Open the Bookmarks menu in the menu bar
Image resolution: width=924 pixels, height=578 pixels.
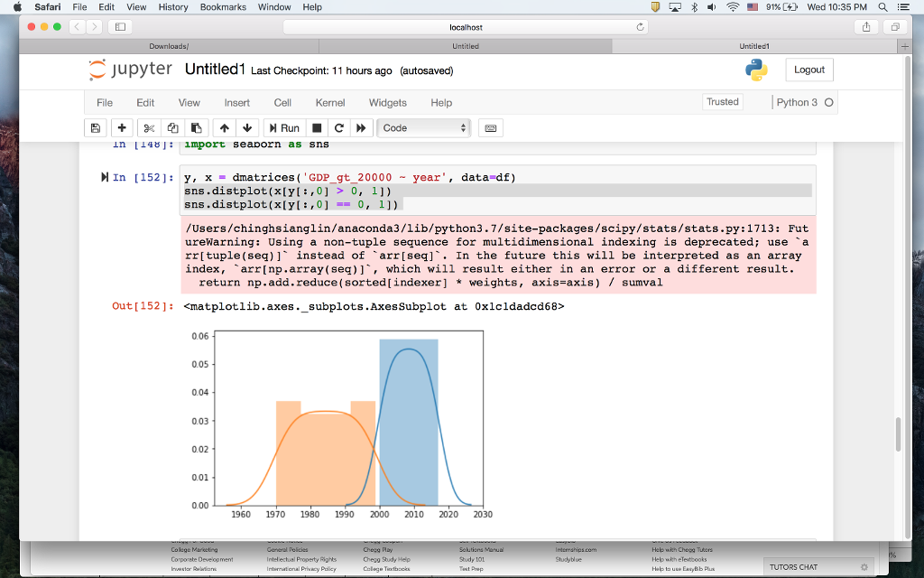point(223,7)
